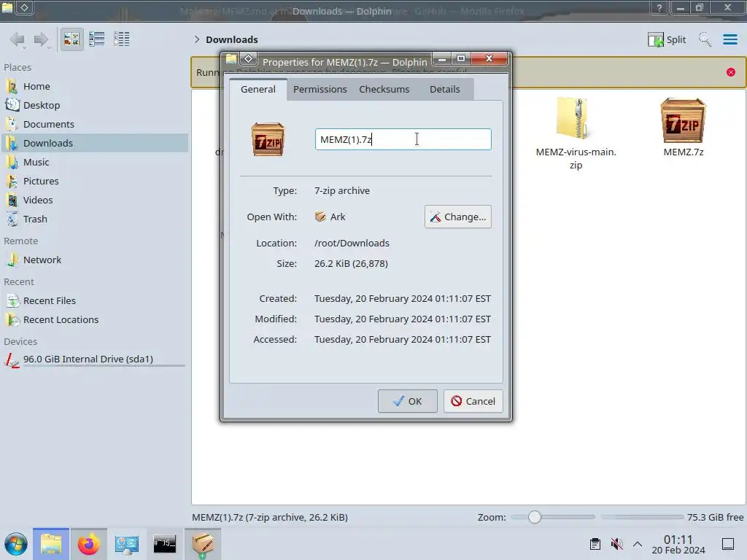Screen dimensions: 747x560
Task: Go back with the Dolphin back arrow
Action: click(18, 39)
